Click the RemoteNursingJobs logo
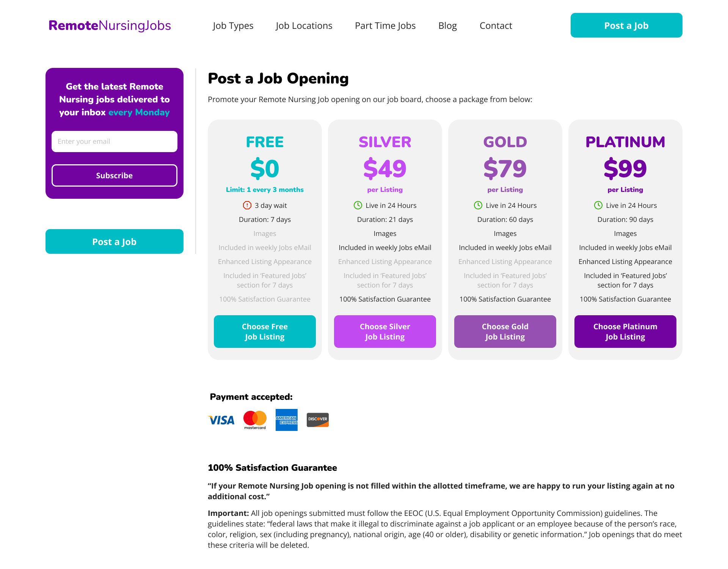728x569 pixels. point(110,25)
